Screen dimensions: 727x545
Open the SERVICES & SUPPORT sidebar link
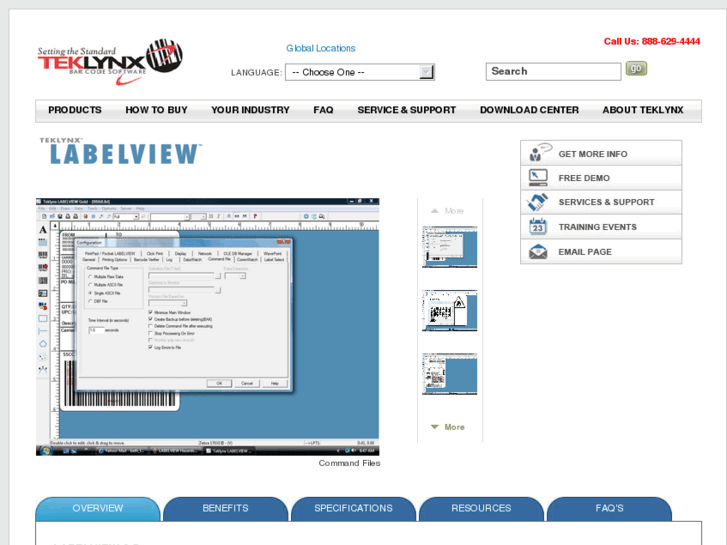(x=606, y=202)
